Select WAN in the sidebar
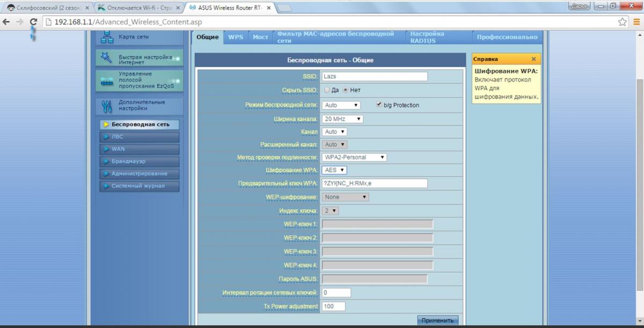Screen dimensions: 644x328 pos(140,149)
